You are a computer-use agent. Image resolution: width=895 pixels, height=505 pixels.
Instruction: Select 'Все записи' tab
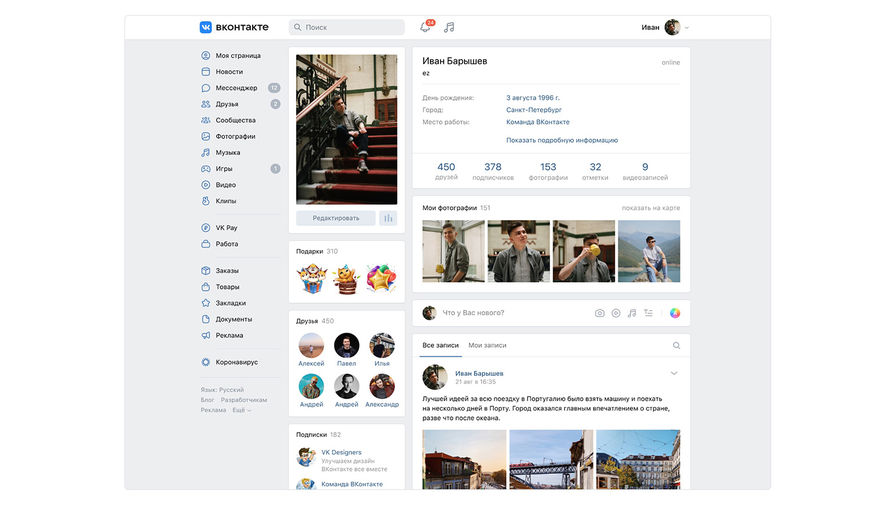(x=440, y=345)
